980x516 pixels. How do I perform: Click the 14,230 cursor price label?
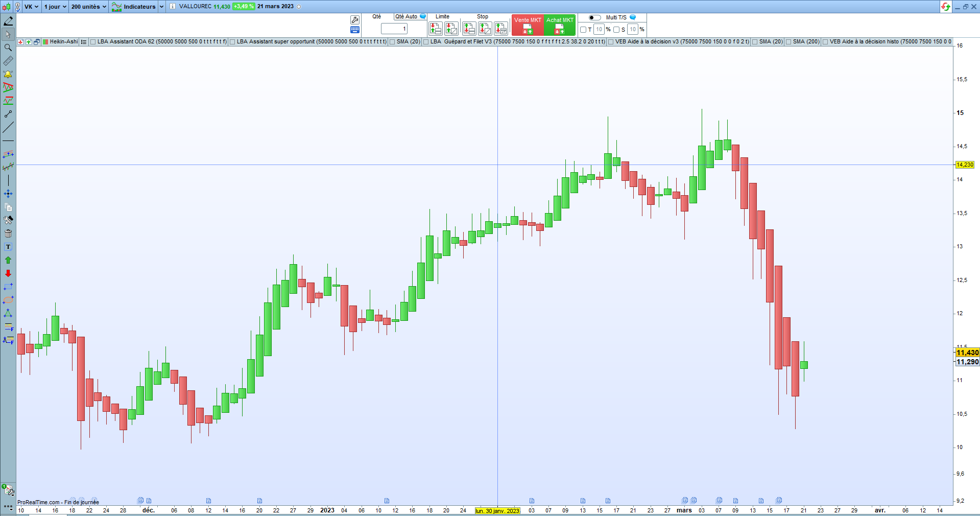965,165
